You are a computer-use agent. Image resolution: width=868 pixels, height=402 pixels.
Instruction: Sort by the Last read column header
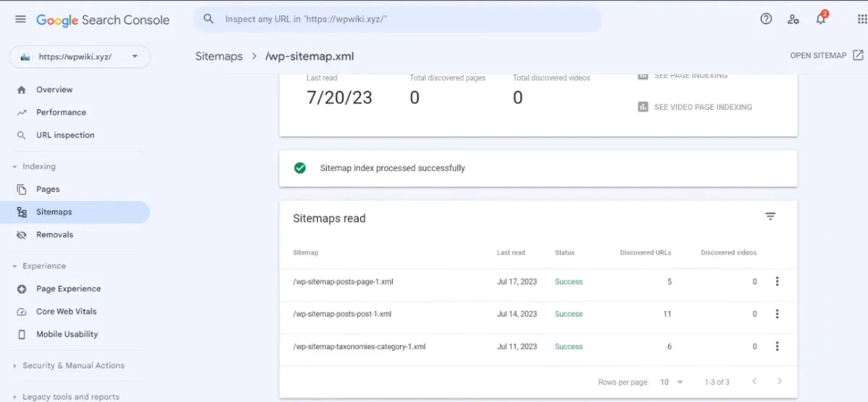pyautogui.click(x=511, y=253)
